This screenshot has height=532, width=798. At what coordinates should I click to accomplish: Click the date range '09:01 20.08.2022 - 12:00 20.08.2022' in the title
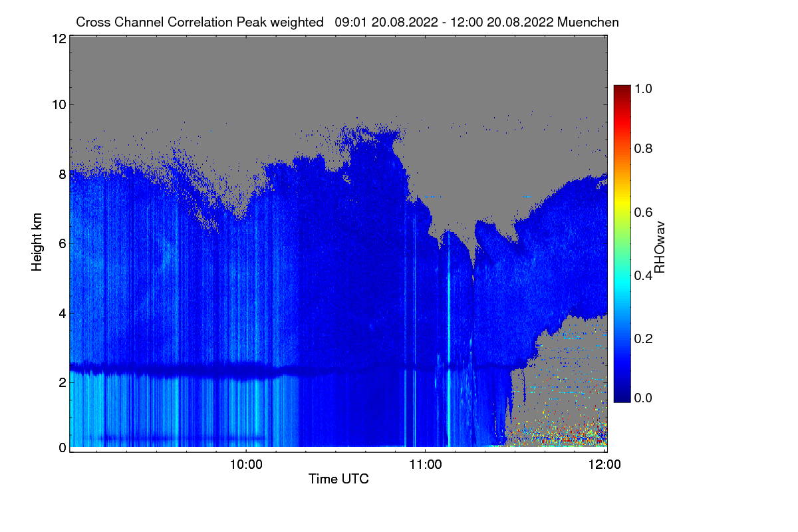[444, 22]
